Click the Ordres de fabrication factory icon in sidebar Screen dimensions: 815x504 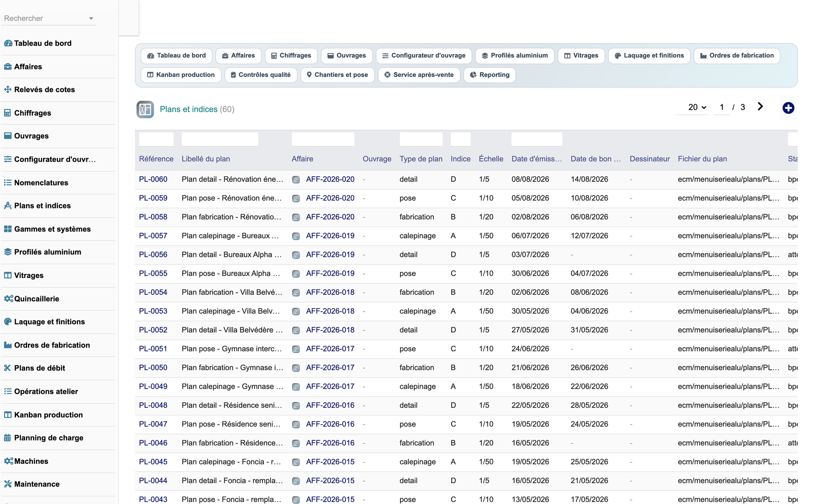(8, 345)
